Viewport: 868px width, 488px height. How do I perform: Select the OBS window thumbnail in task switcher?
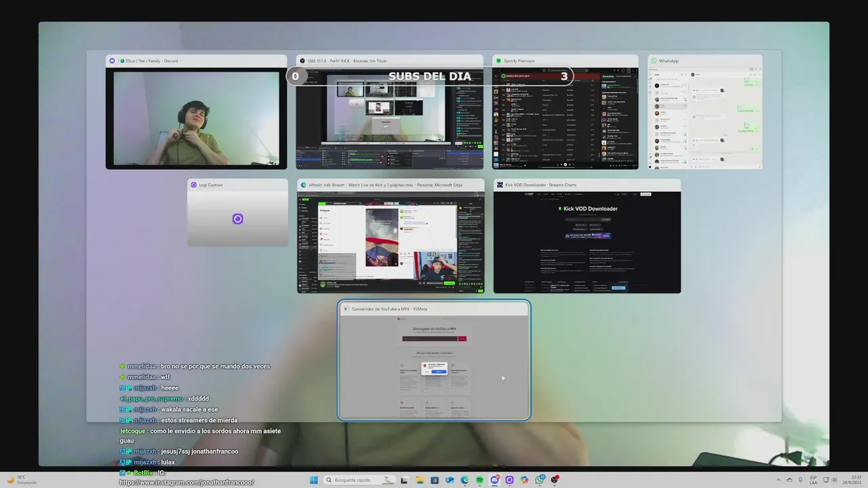[x=390, y=112]
